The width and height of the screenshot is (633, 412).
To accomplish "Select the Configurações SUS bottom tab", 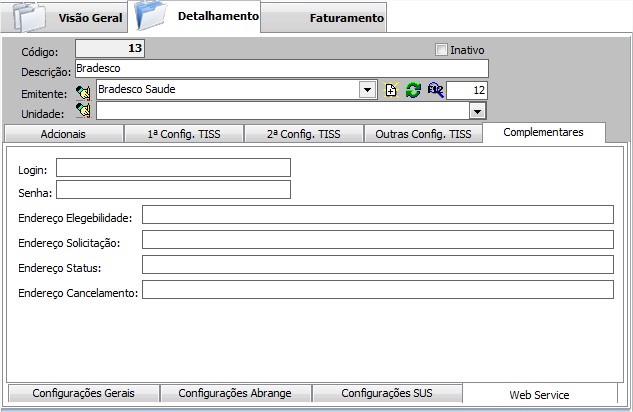I will [387, 393].
